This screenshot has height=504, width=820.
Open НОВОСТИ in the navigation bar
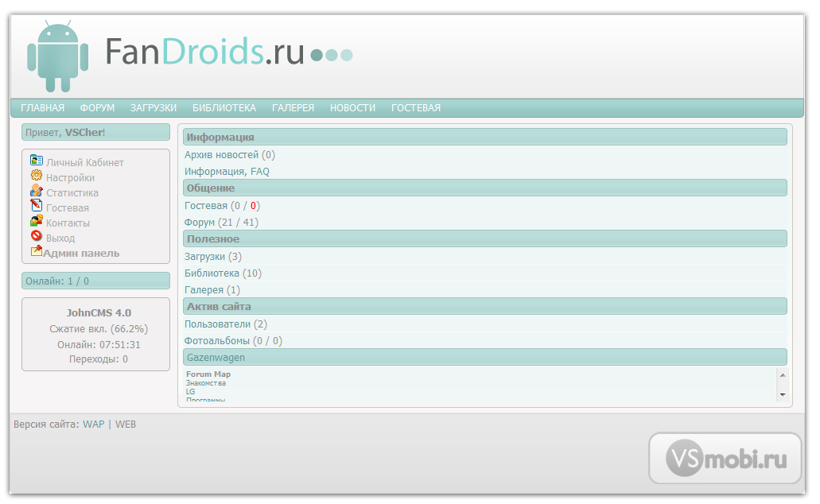pyautogui.click(x=352, y=107)
